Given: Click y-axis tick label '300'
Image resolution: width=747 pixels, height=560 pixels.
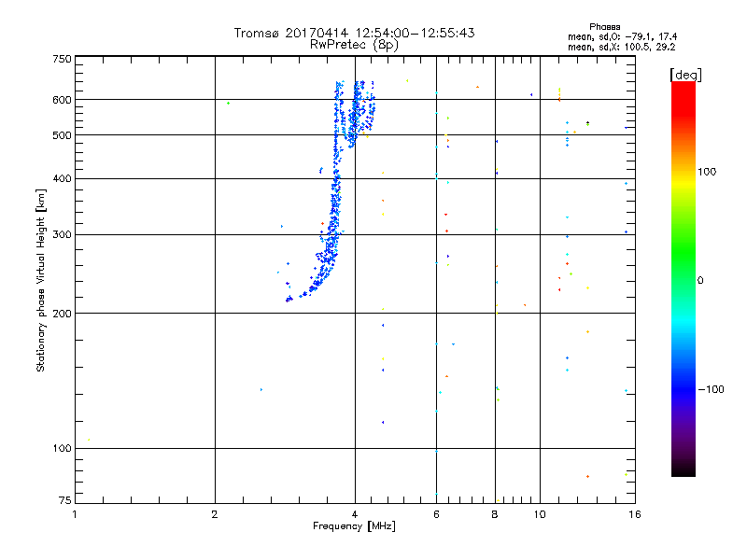Looking at the screenshot, I should pos(62,234).
